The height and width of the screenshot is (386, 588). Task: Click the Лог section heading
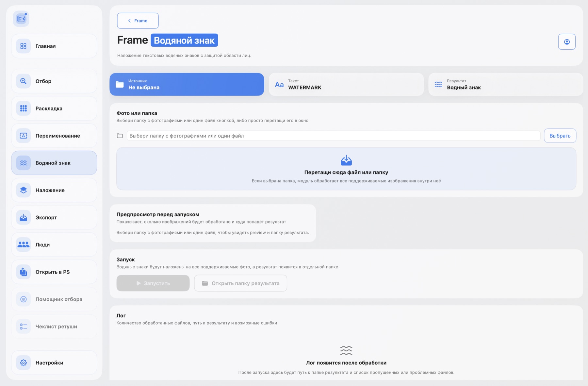coord(121,315)
